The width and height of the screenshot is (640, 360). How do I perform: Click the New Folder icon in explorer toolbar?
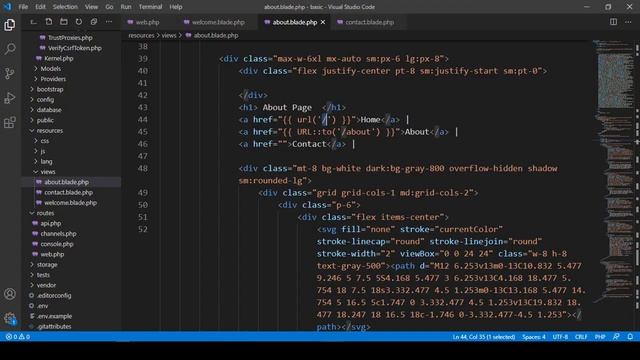64,22
